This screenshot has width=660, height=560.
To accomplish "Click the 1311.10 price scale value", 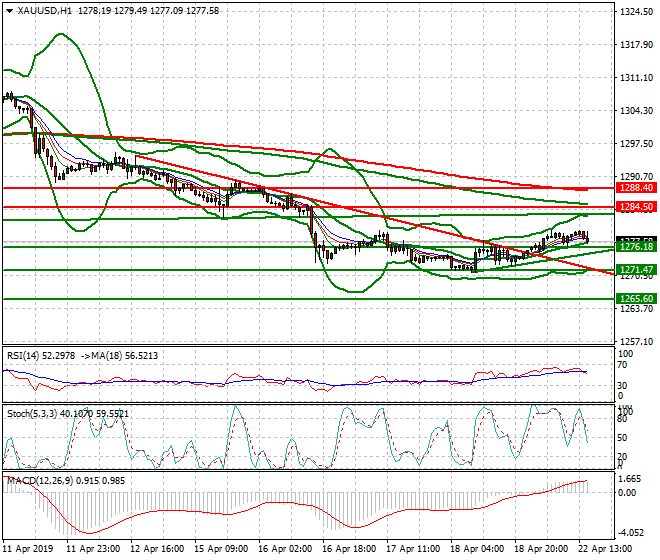I will coord(636,77).
